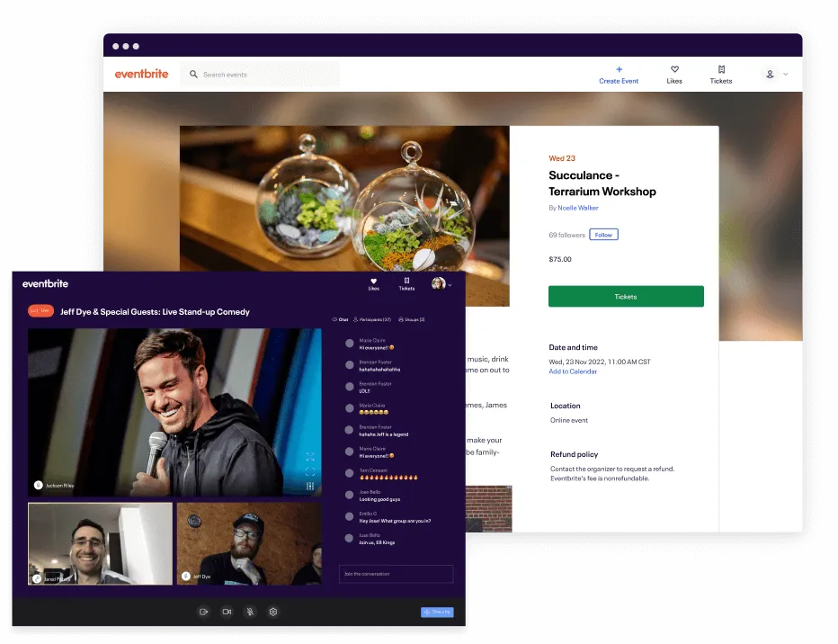Switch to the Participants tab
The width and height of the screenshot is (838, 644).
(x=372, y=319)
